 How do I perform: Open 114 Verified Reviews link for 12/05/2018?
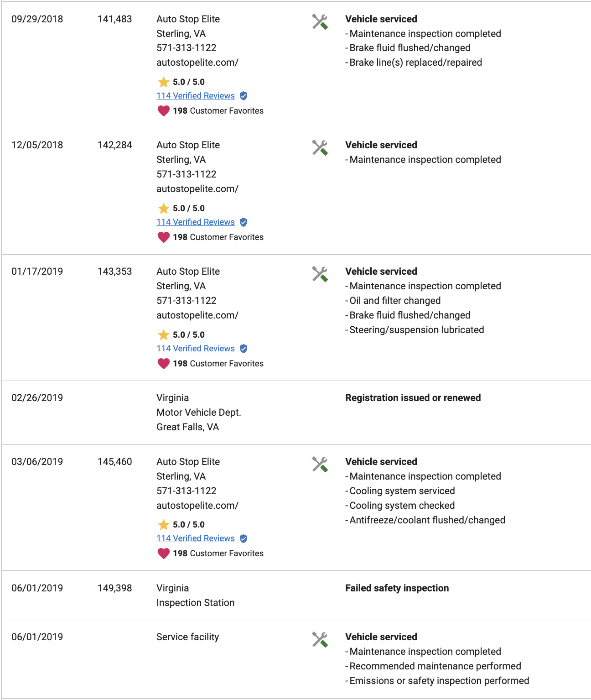[196, 222]
